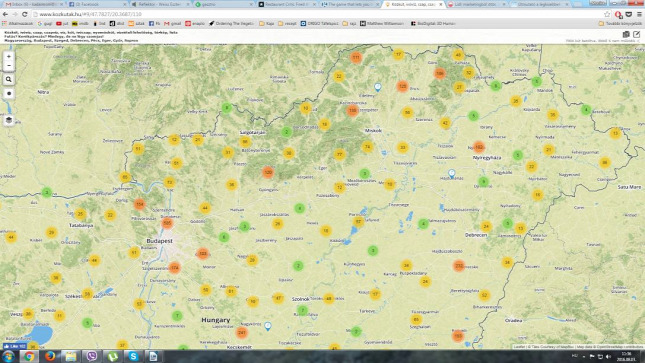Click the edit note icon at top right
Viewport: 645px width, 363px height.
[x=636, y=35]
